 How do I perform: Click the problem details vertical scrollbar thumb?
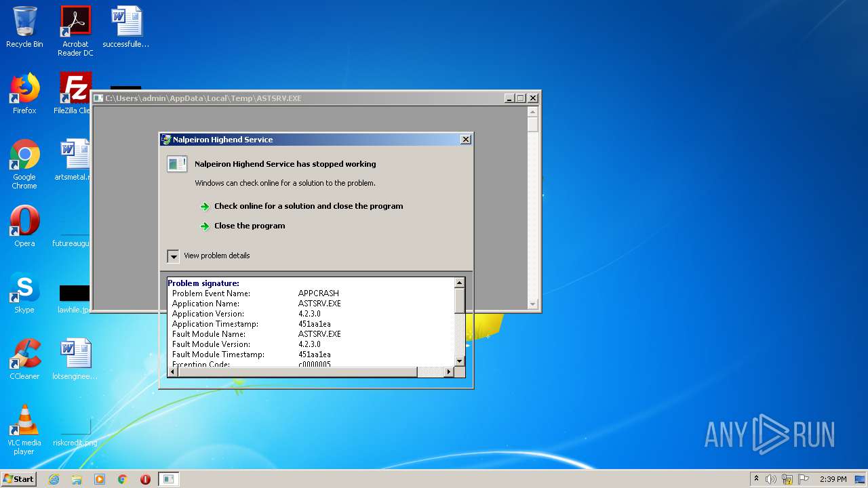[x=459, y=301]
